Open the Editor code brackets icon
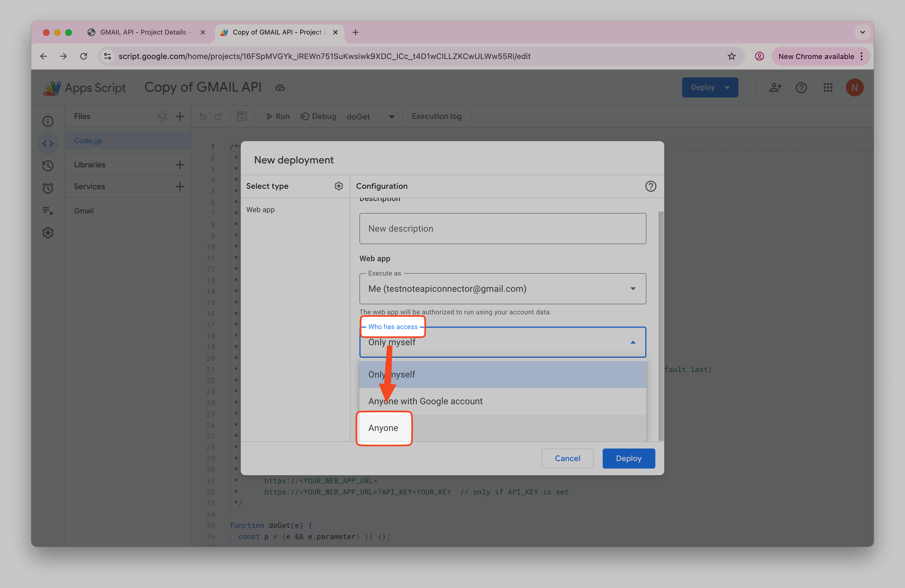This screenshot has width=905, height=588. (x=48, y=144)
